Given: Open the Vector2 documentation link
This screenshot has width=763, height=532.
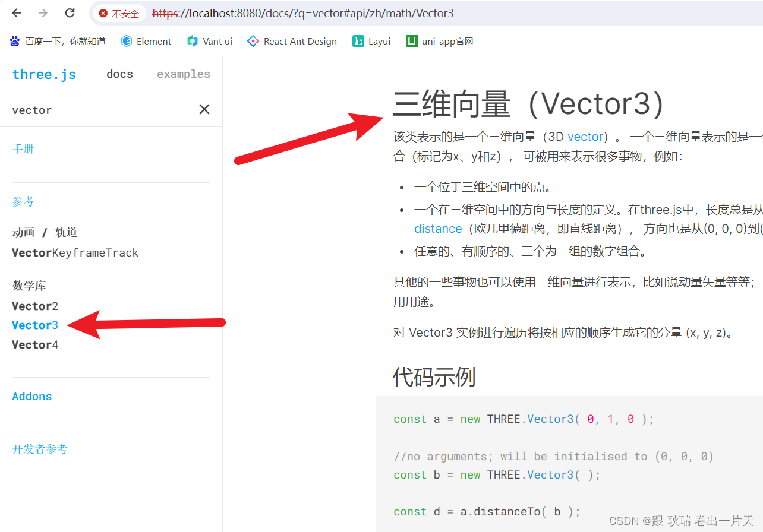Looking at the screenshot, I should coord(35,305).
